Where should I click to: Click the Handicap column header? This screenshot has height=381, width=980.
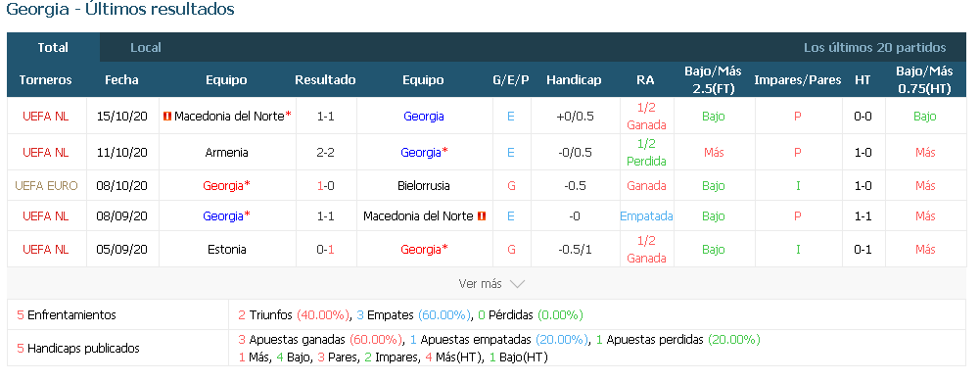pyautogui.click(x=574, y=80)
